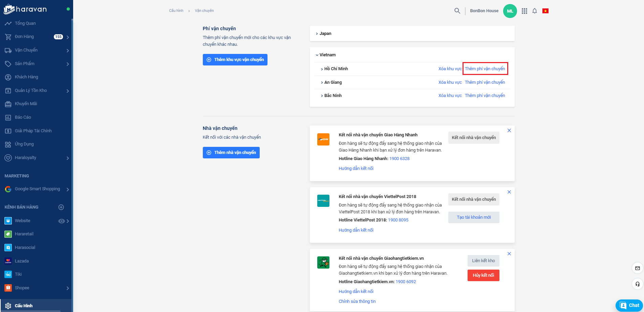Click the headset support icon

(637, 284)
